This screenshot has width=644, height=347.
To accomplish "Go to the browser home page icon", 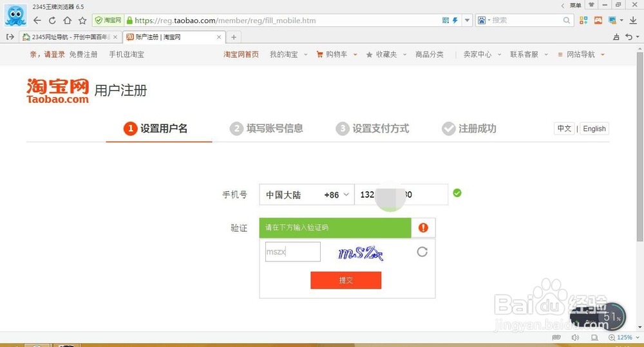I will point(68,20).
